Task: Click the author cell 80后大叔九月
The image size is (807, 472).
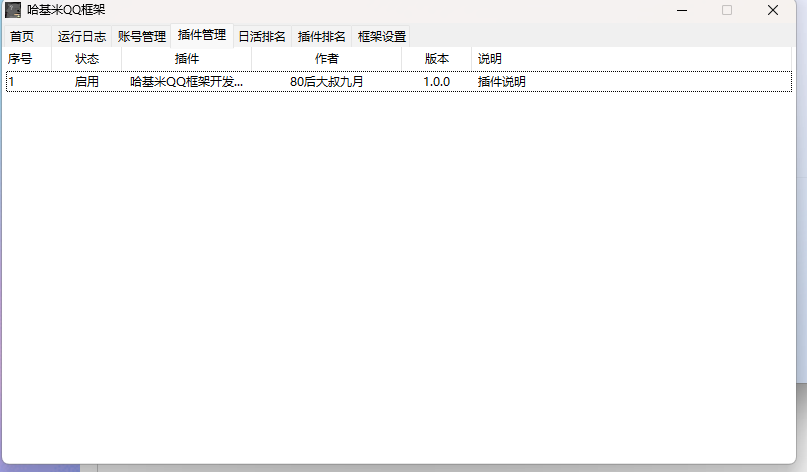Action: click(x=327, y=82)
